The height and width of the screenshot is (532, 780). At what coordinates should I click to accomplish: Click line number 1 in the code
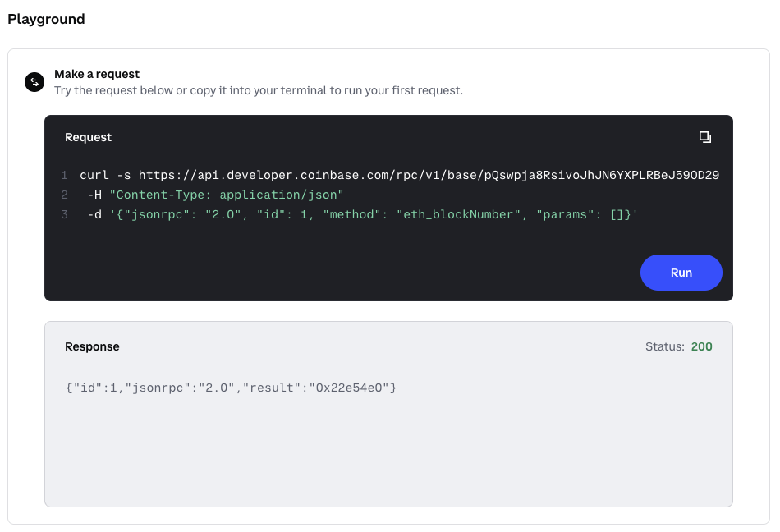(x=64, y=175)
